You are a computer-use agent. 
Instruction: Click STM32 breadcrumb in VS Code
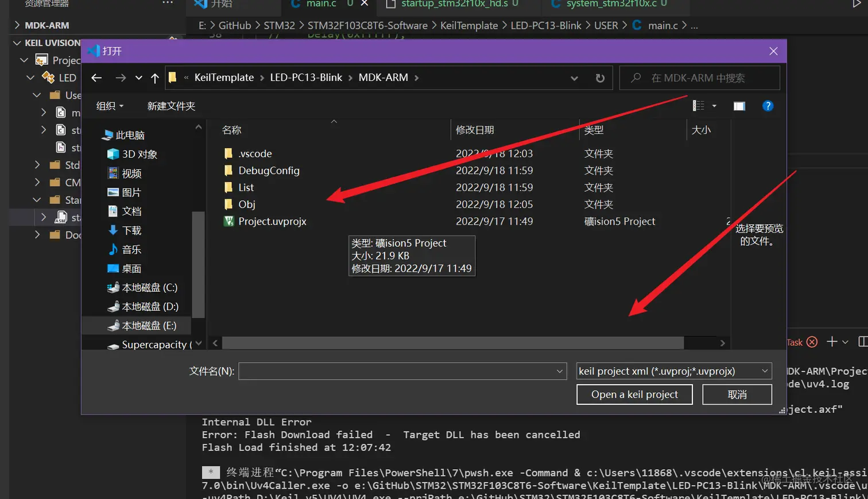[x=279, y=25]
